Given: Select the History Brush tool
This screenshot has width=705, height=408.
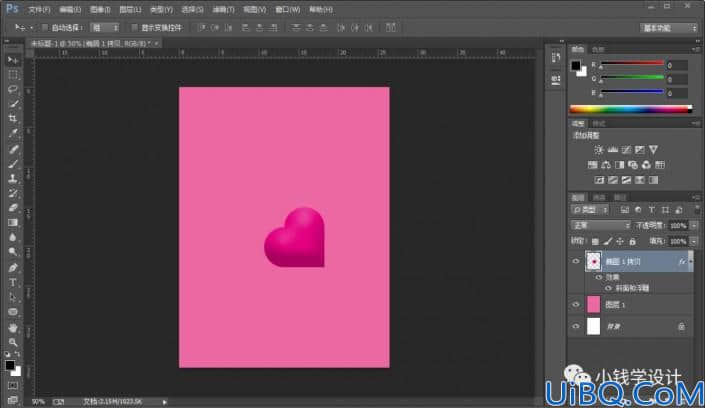Looking at the screenshot, I should pos(13,193).
